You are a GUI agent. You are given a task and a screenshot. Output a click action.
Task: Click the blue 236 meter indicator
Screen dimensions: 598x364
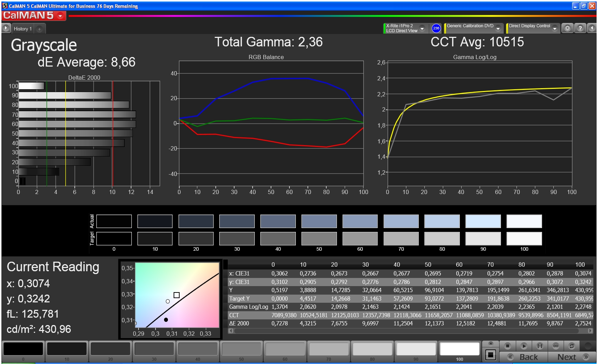point(436,28)
